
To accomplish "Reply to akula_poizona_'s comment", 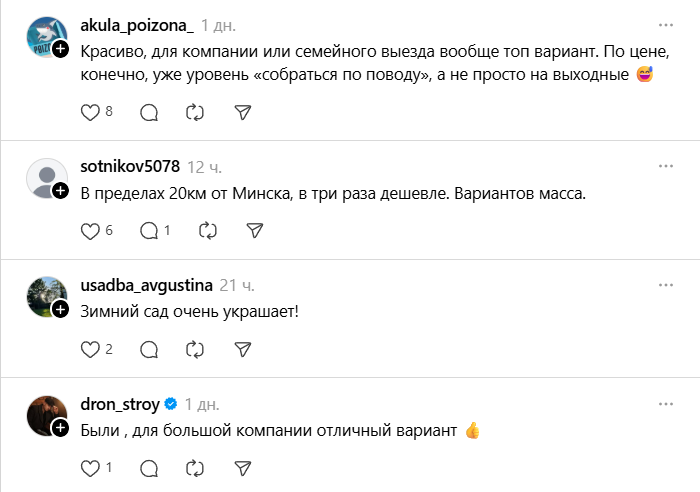I will pyautogui.click(x=149, y=112).
